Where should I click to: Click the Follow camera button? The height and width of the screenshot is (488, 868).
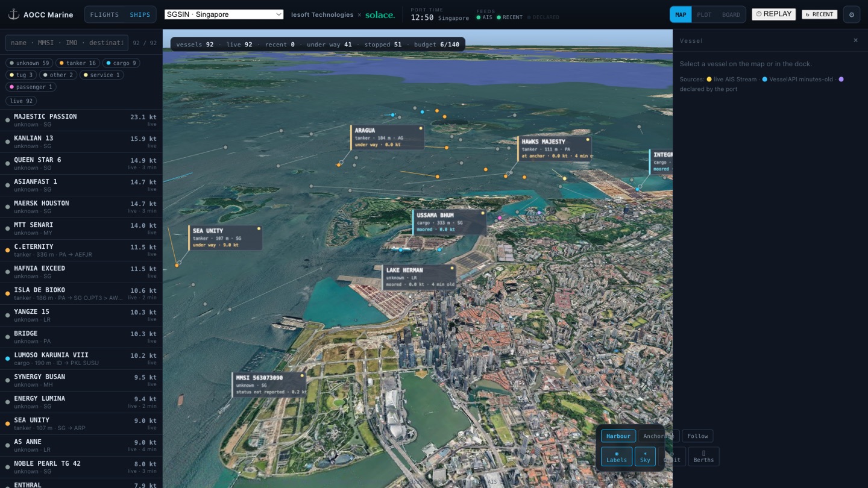pyautogui.click(x=697, y=436)
